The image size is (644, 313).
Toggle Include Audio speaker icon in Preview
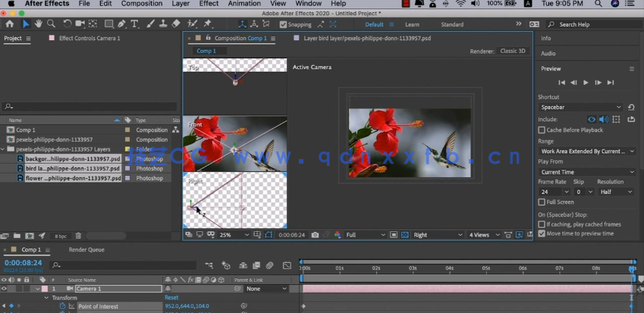tap(603, 120)
